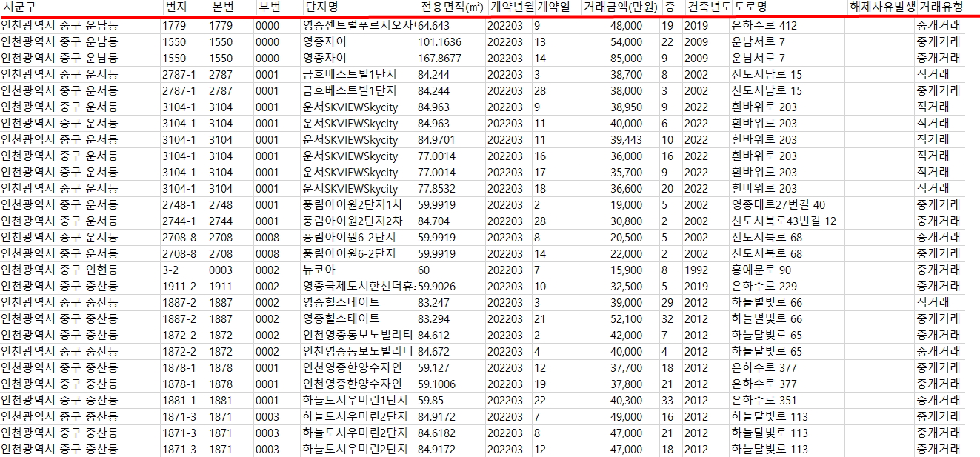
Task: Select road name 은하수로 412
Action: pyautogui.click(x=764, y=26)
